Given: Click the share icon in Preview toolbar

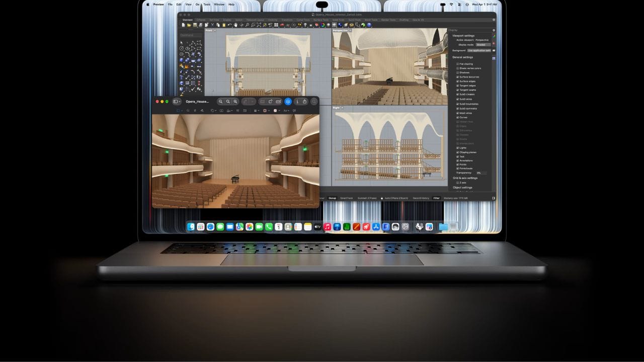Looking at the screenshot, I should coord(305,102).
